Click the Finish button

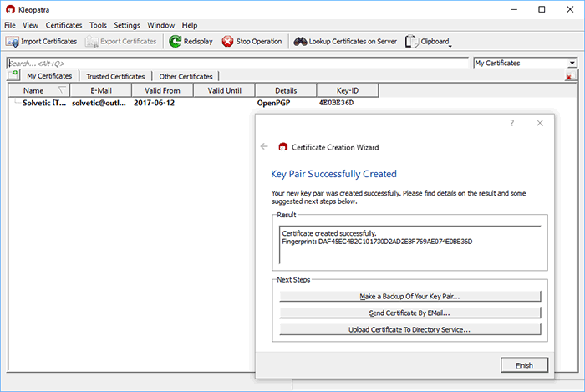tap(524, 365)
